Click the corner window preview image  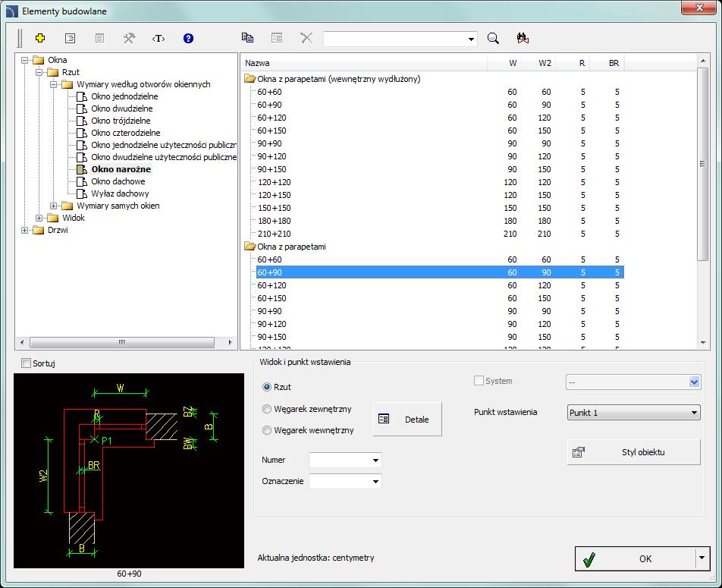tap(129, 470)
